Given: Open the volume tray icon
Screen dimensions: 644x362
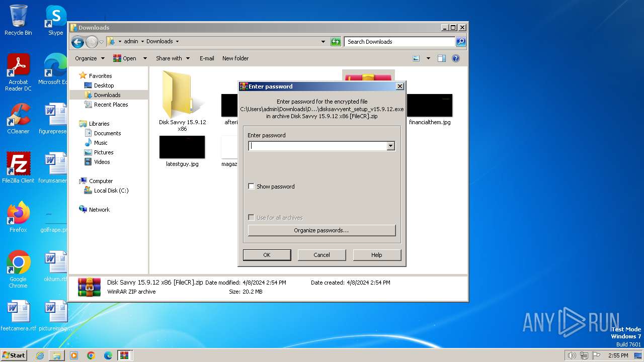Looking at the screenshot, I should tap(572, 355).
